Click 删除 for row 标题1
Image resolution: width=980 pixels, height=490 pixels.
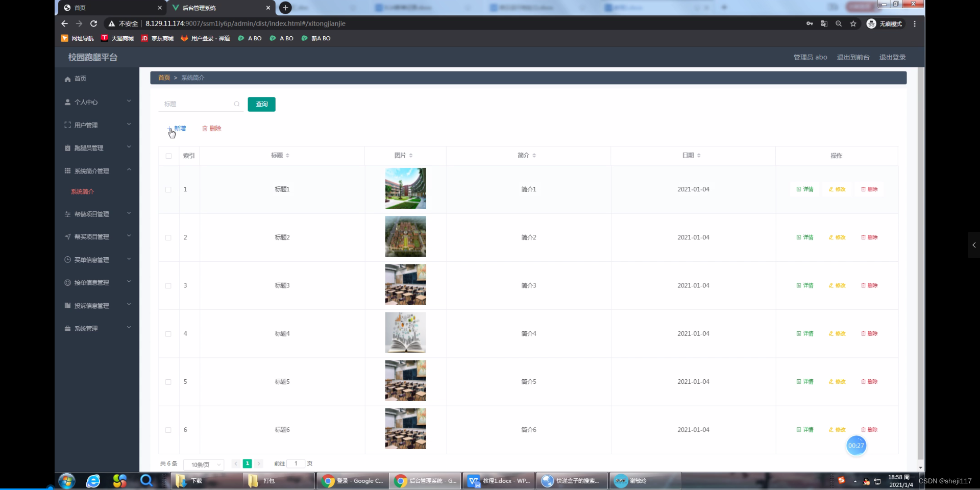[x=869, y=189]
